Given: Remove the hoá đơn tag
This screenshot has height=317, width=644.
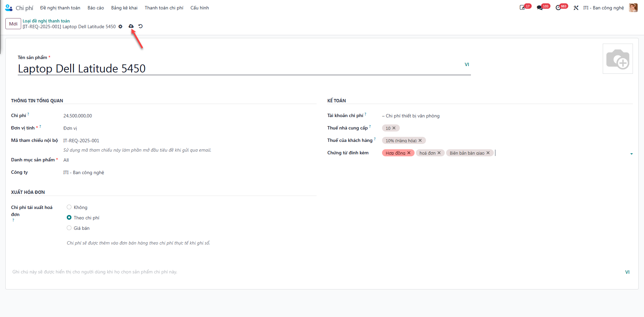Looking at the screenshot, I should coord(439,153).
